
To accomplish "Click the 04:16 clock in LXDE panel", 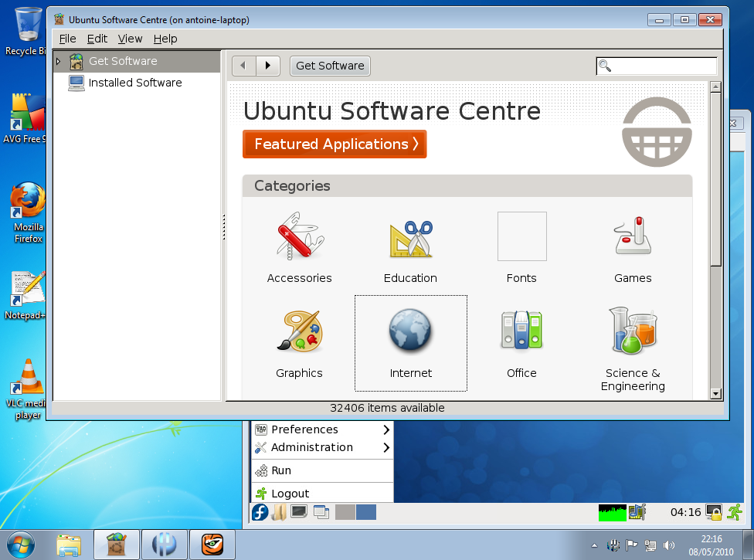I will click(686, 512).
